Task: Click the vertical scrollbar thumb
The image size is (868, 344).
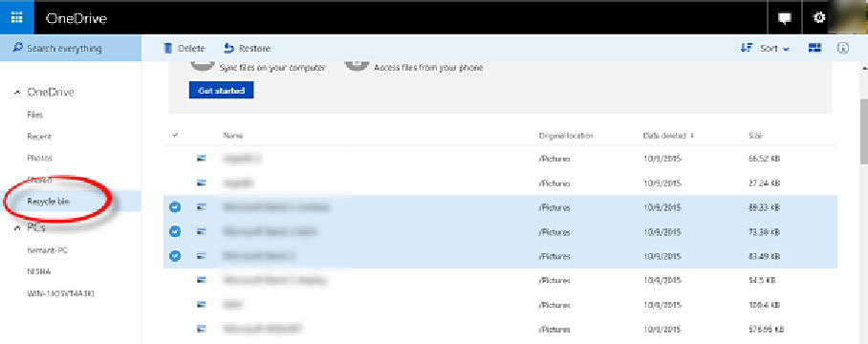Action: click(863, 131)
